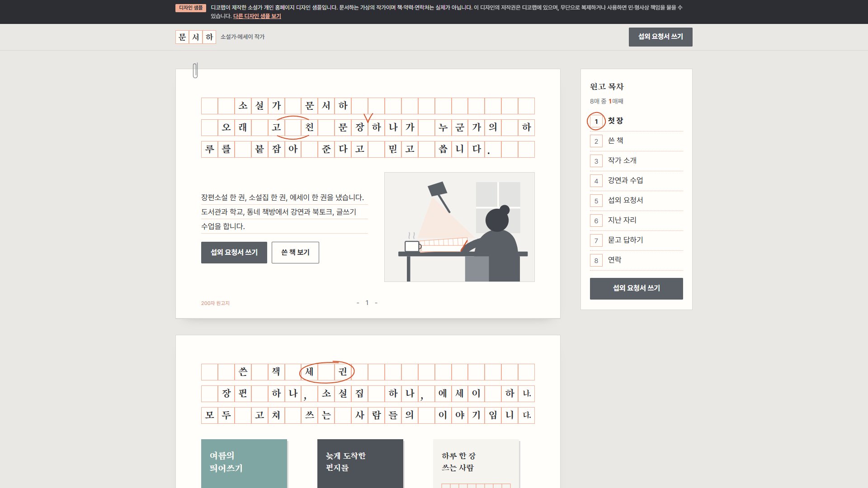Image resolution: width=868 pixels, height=488 pixels.
Task: Click the writer at desk illustration
Action: (x=459, y=227)
